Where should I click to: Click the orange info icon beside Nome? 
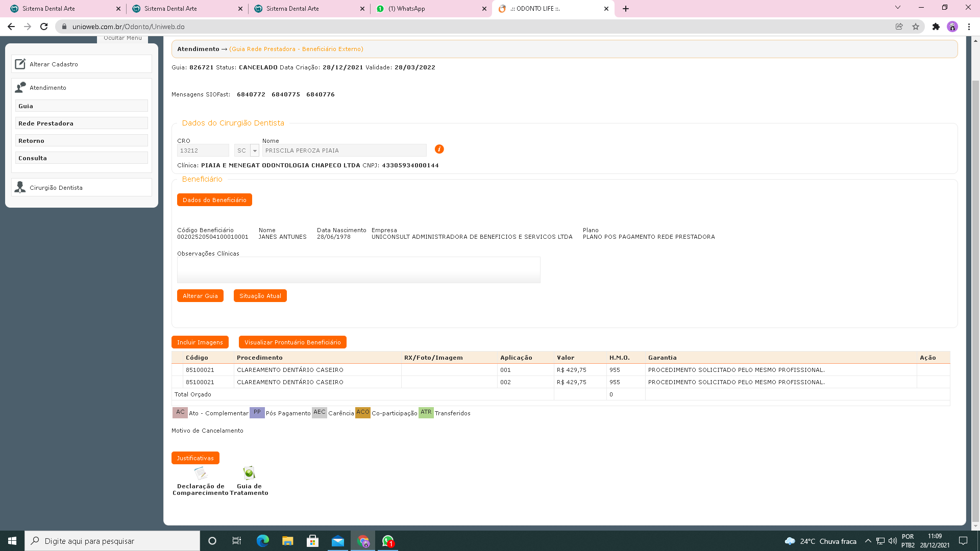point(439,149)
